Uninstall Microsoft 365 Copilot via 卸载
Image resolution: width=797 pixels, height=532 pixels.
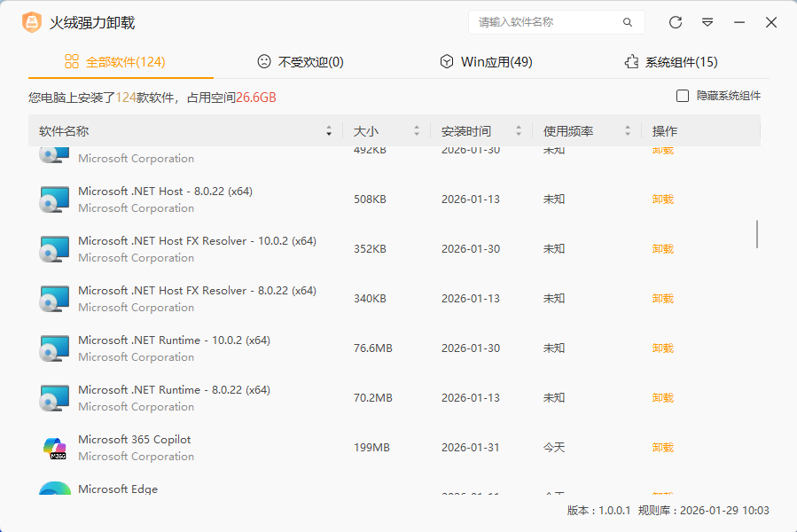662,448
